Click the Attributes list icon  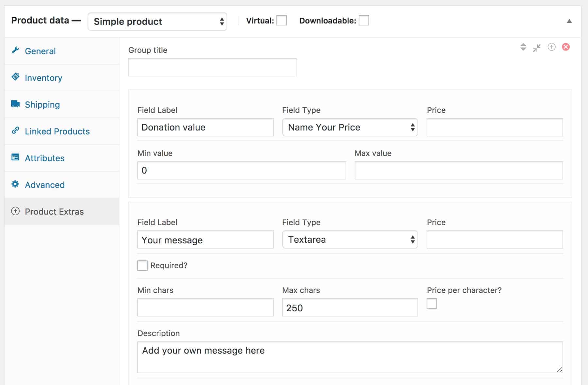pyautogui.click(x=15, y=157)
